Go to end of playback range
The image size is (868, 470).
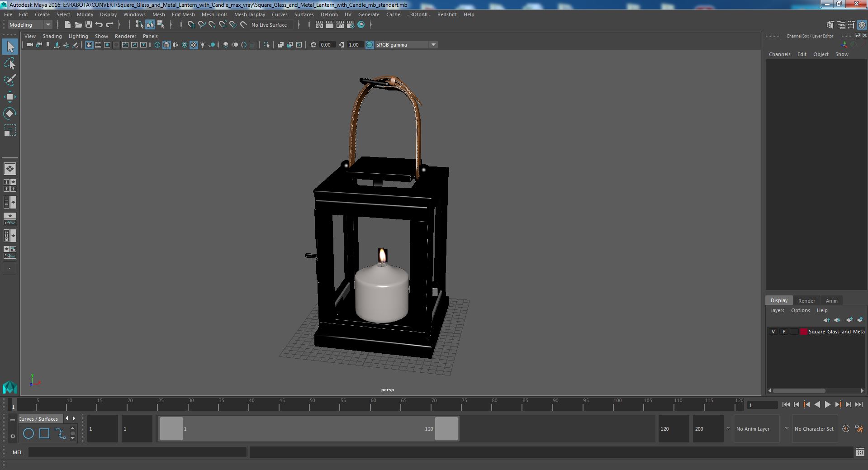(x=859, y=405)
